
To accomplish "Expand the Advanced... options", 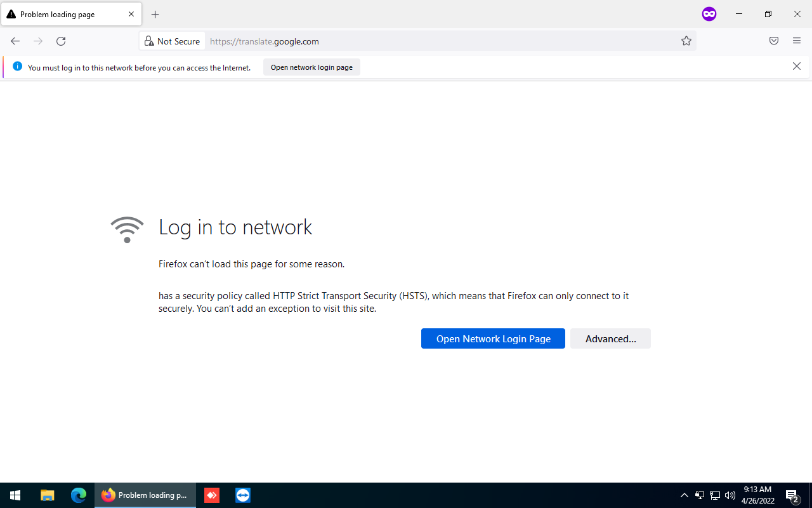I will click(610, 338).
